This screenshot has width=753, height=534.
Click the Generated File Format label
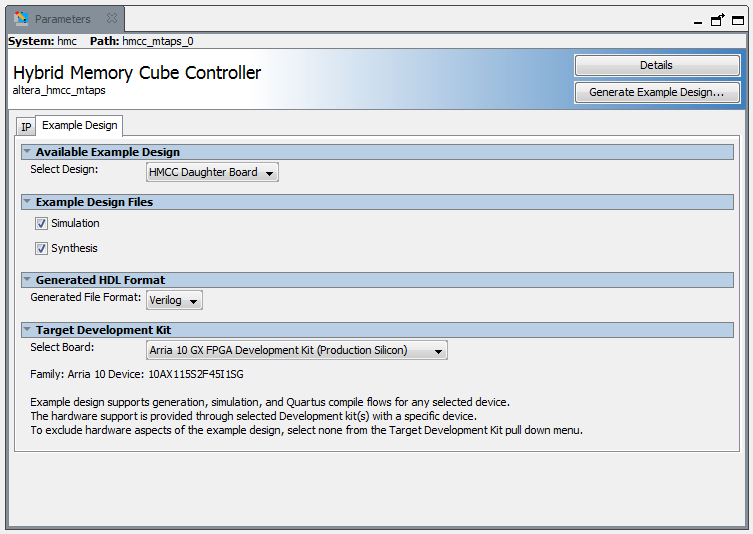(85, 297)
